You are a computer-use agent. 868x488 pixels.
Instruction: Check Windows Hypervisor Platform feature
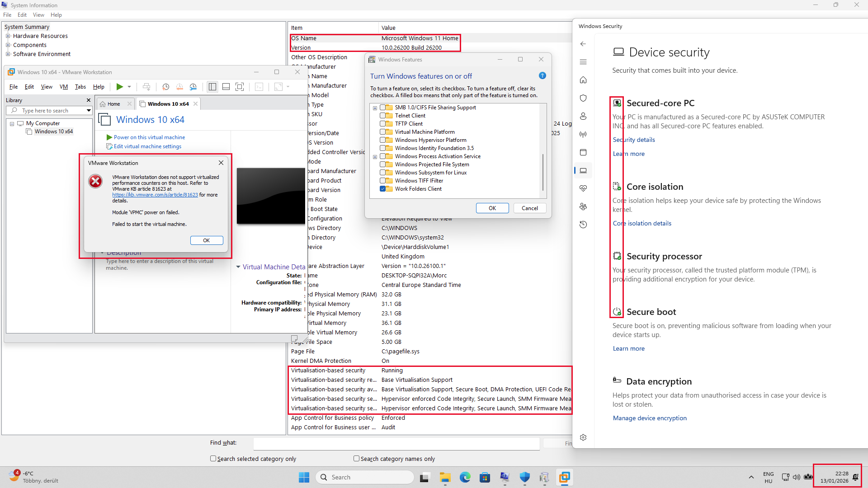click(x=383, y=140)
